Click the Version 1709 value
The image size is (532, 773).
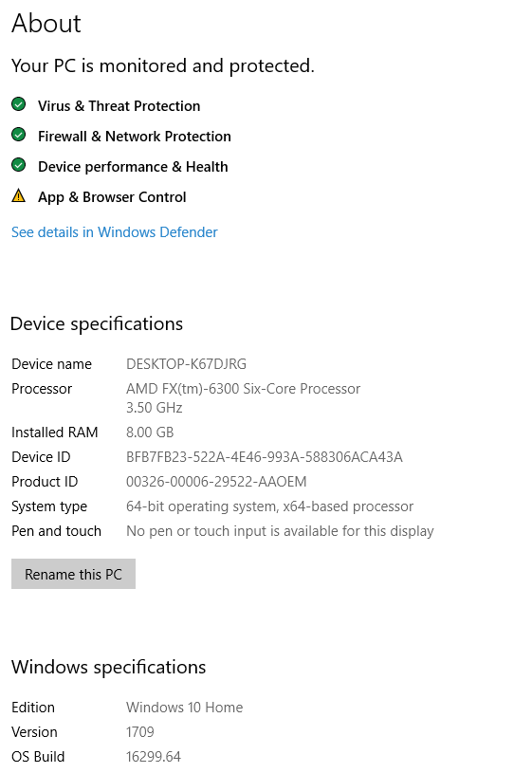click(140, 732)
